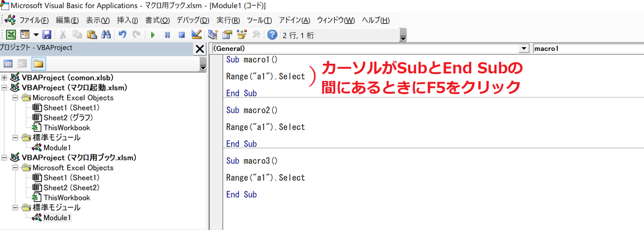Click Range("a1").Select inside macro3
Screen dimensions: 644x230
point(266,178)
